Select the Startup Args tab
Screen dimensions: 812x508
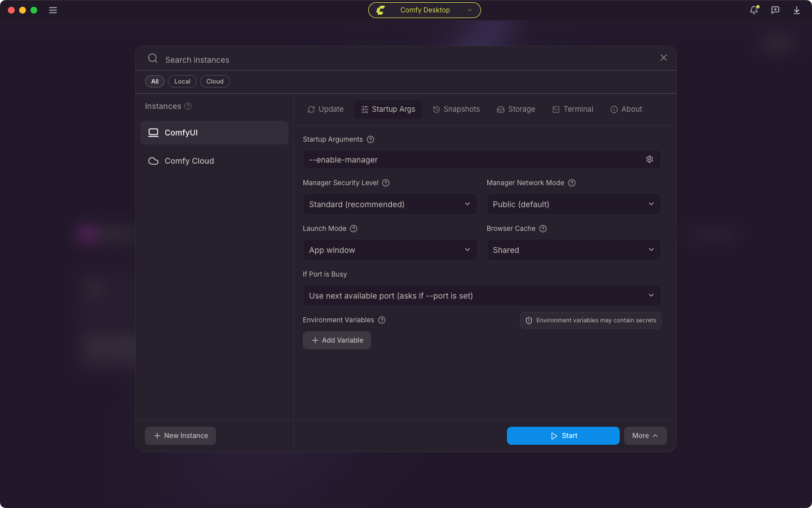pyautogui.click(x=388, y=110)
